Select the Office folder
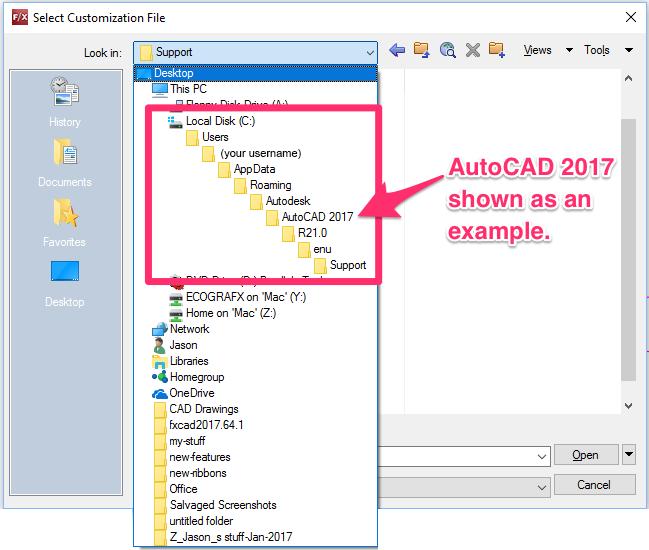This screenshot has height=550, width=649. (x=176, y=489)
